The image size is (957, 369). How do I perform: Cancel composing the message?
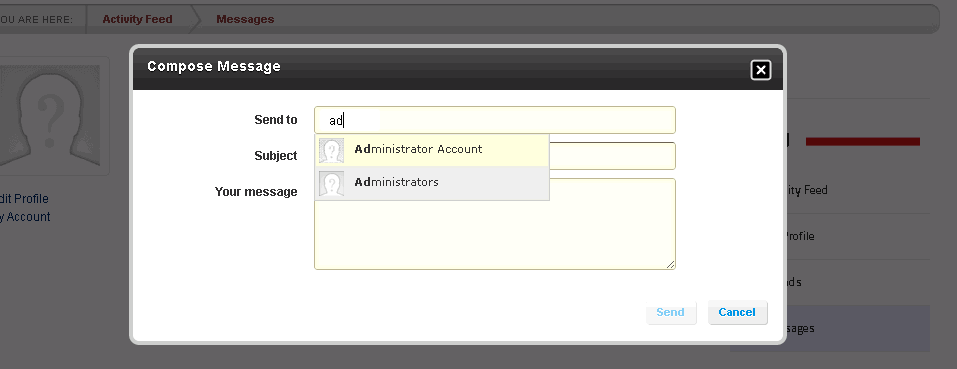[737, 312]
